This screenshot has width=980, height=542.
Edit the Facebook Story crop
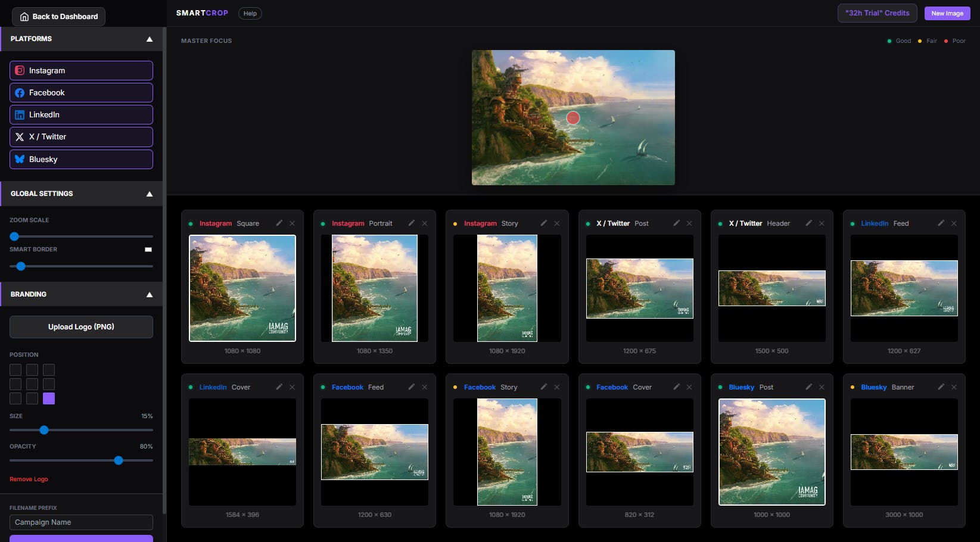pos(543,387)
